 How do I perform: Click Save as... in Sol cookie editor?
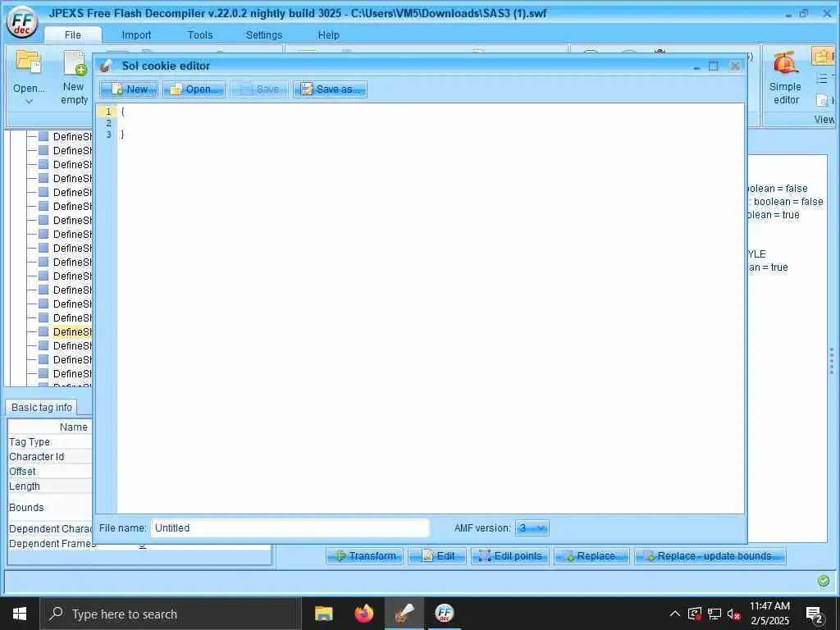click(x=330, y=89)
